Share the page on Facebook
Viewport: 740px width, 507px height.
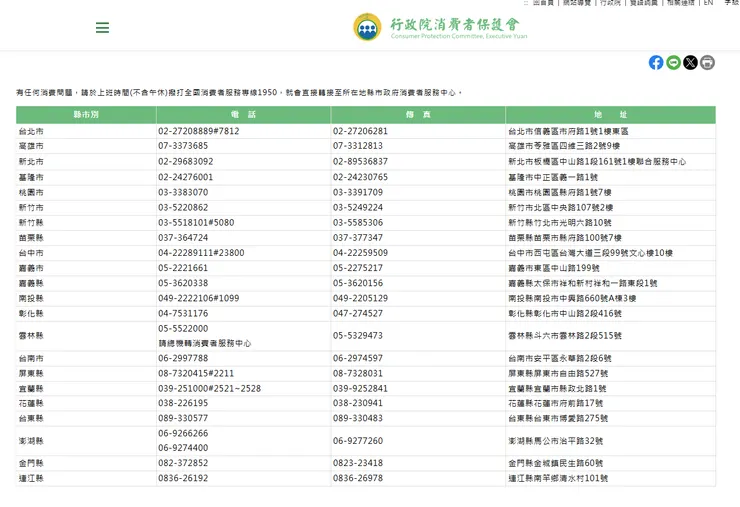pos(656,62)
